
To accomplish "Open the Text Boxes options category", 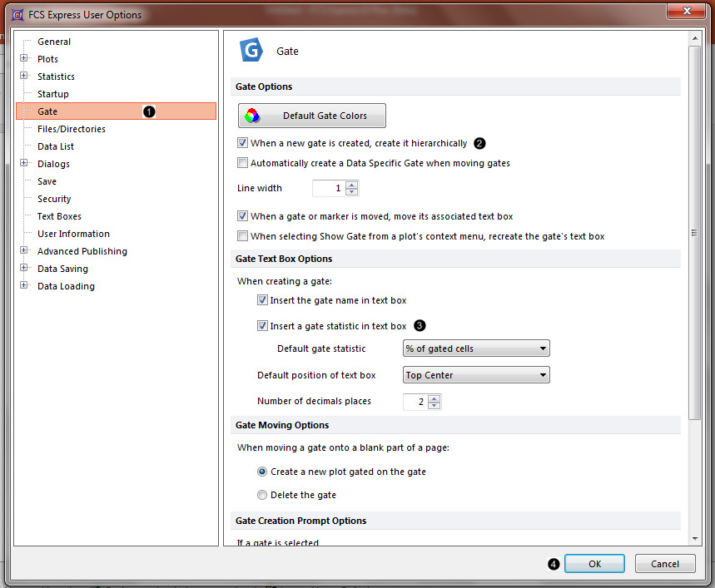I will click(59, 216).
